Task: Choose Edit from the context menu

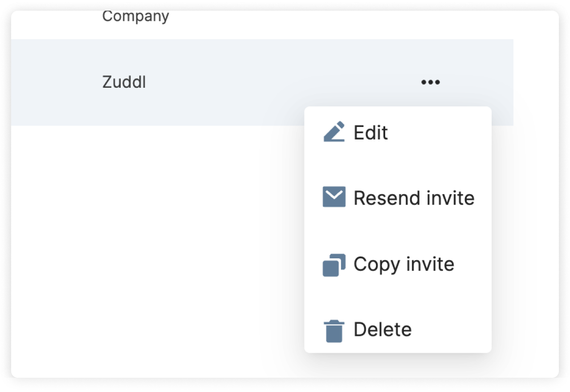Action: click(x=370, y=133)
